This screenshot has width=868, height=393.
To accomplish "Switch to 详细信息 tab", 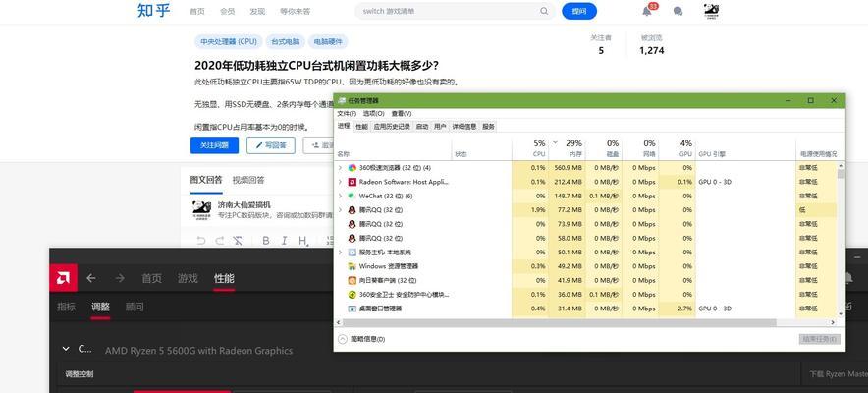I will [463, 126].
